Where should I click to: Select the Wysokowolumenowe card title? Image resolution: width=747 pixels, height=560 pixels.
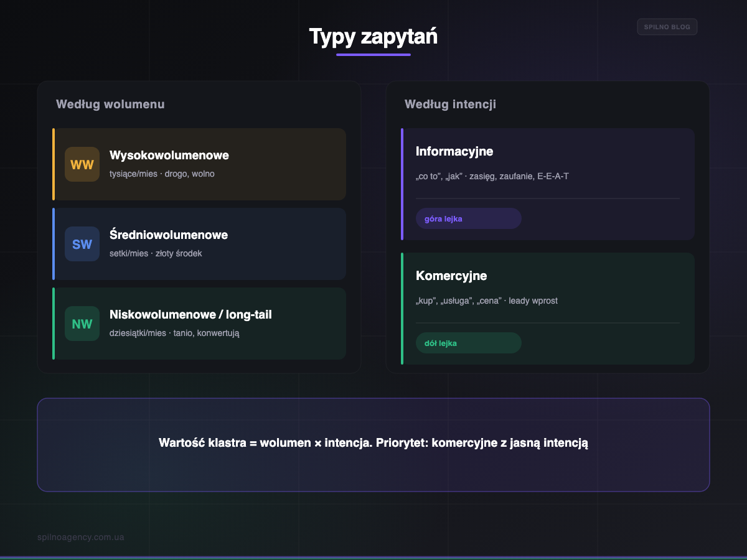(x=169, y=155)
